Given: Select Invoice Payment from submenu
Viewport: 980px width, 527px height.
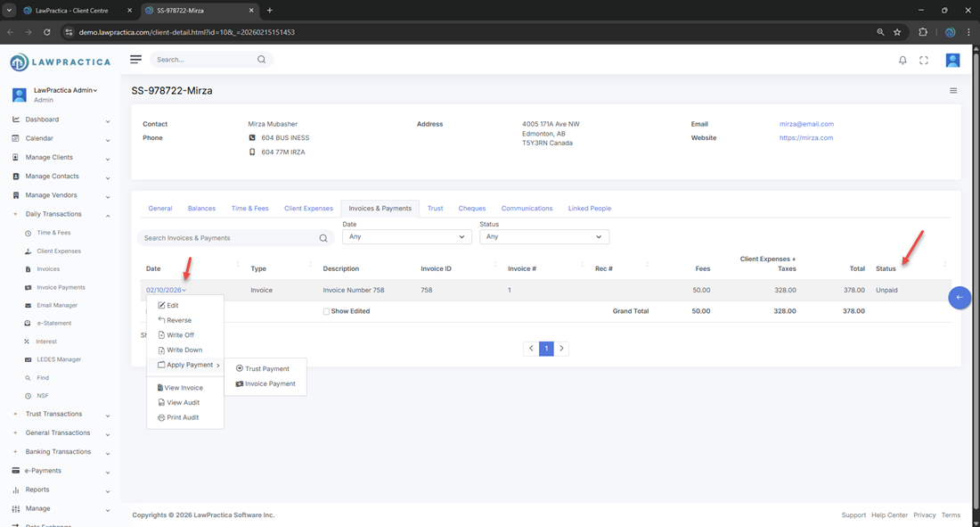Looking at the screenshot, I should click(270, 383).
